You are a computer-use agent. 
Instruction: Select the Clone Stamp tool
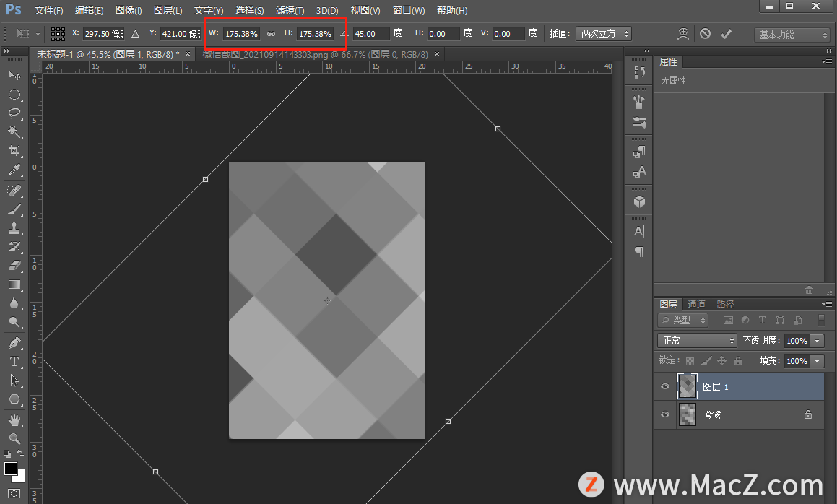coord(14,228)
